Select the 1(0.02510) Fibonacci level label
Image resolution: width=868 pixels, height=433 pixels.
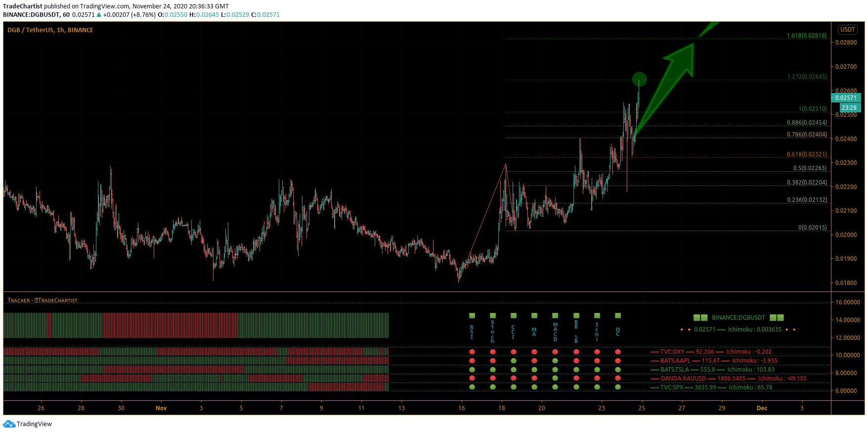(x=813, y=109)
